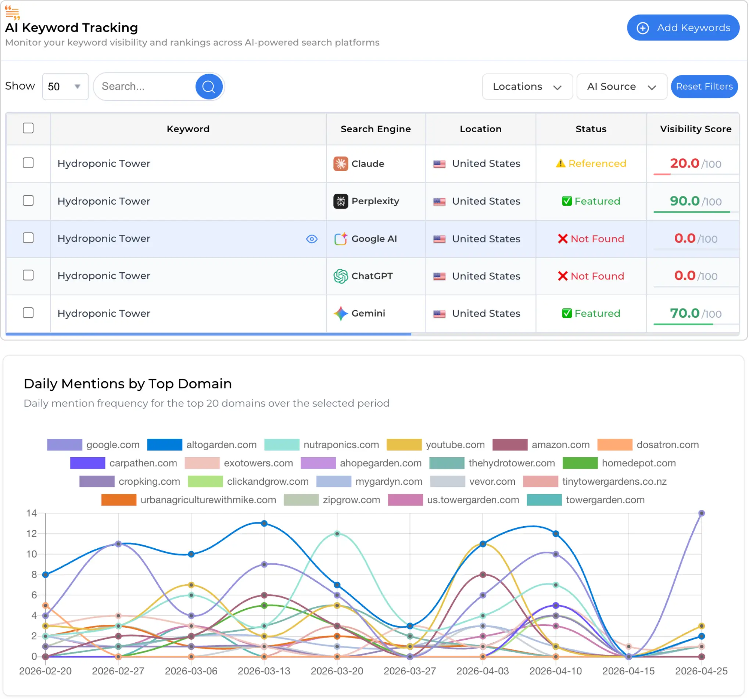Select the Google AI icon

[340, 239]
